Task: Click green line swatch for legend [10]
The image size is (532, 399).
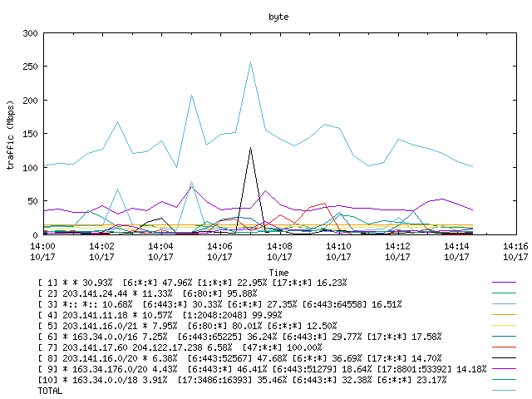Action: click(x=504, y=380)
